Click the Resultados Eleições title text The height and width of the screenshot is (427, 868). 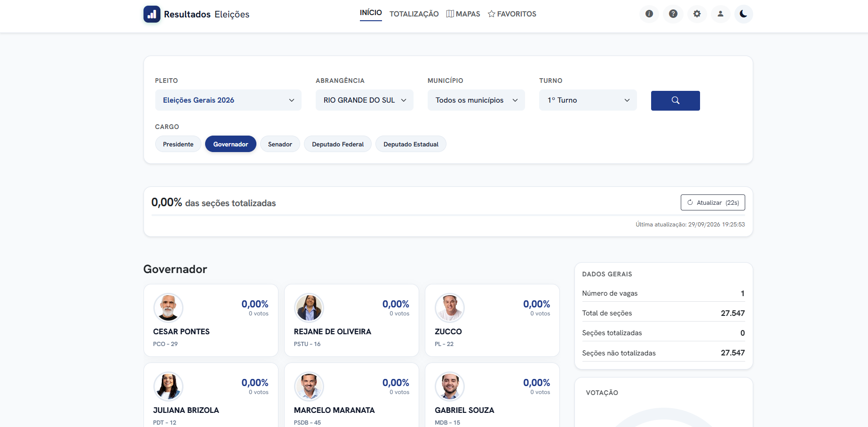(x=207, y=14)
